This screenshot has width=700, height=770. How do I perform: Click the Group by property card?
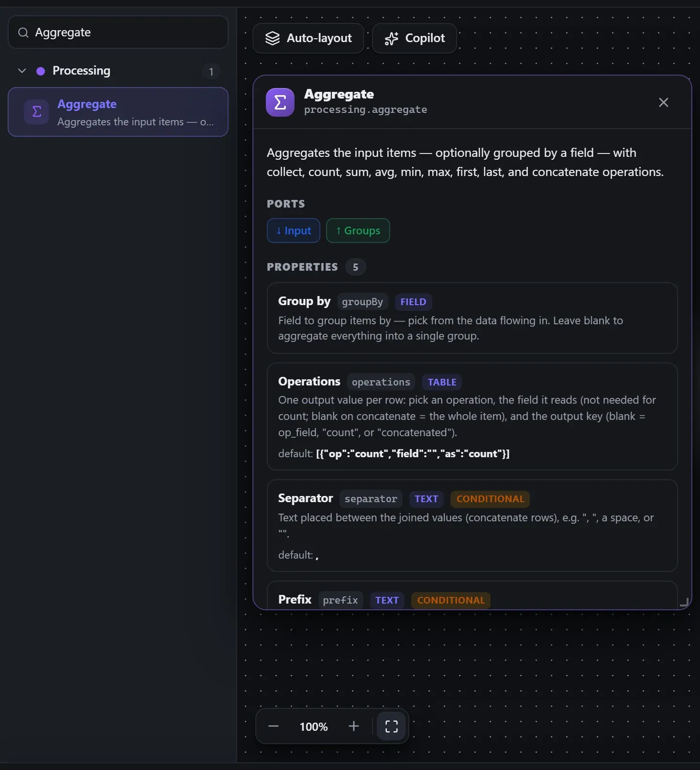coord(472,318)
